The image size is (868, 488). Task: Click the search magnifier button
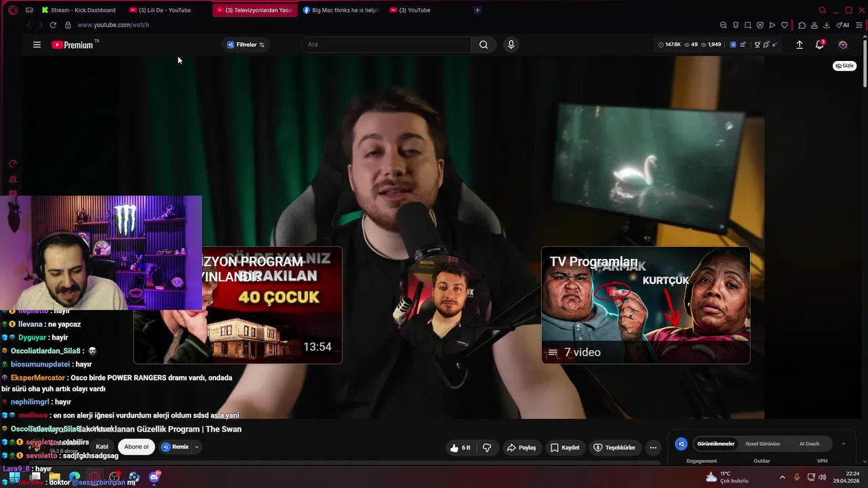tap(484, 45)
